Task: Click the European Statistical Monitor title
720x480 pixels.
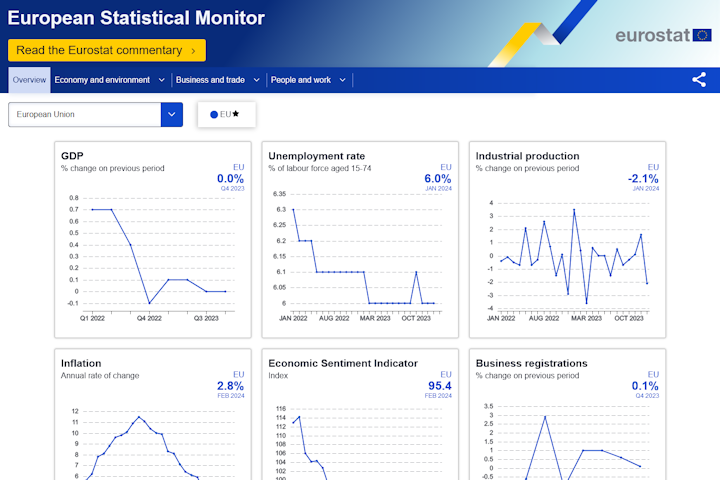Action: point(137,18)
